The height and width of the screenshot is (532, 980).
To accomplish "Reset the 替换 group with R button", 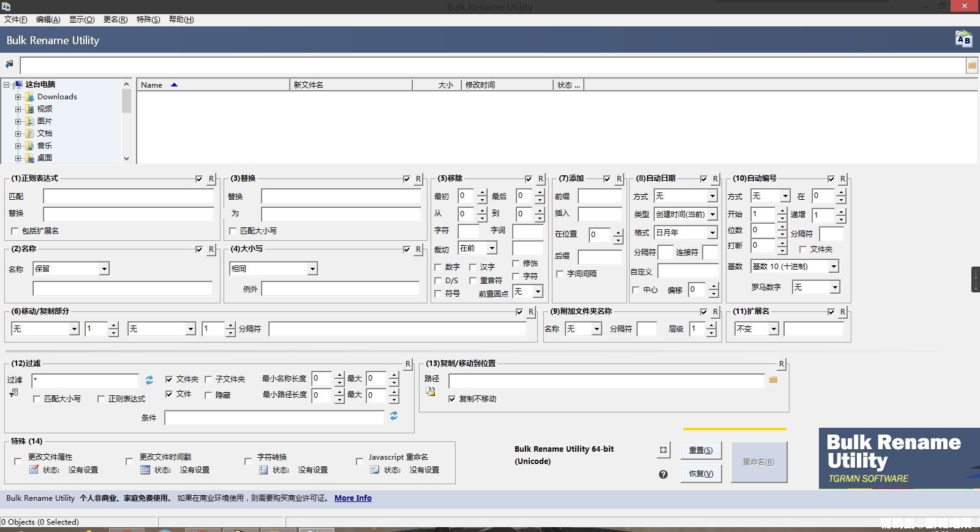I will [x=418, y=179].
